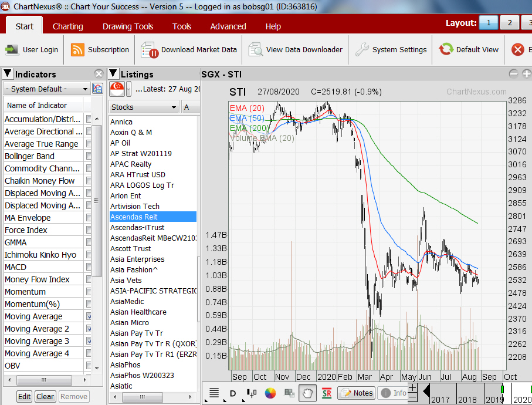Switch to the Start tab
The height and width of the screenshot is (405, 532).
(x=25, y=26)
